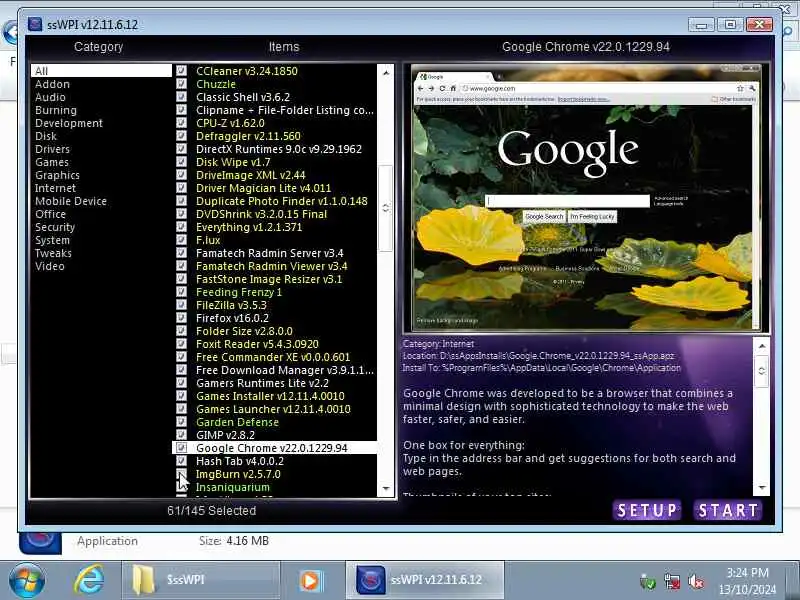
Task: Select Duplicate Photo Finder v1.1.0.148 item
Action: (282, 201)
